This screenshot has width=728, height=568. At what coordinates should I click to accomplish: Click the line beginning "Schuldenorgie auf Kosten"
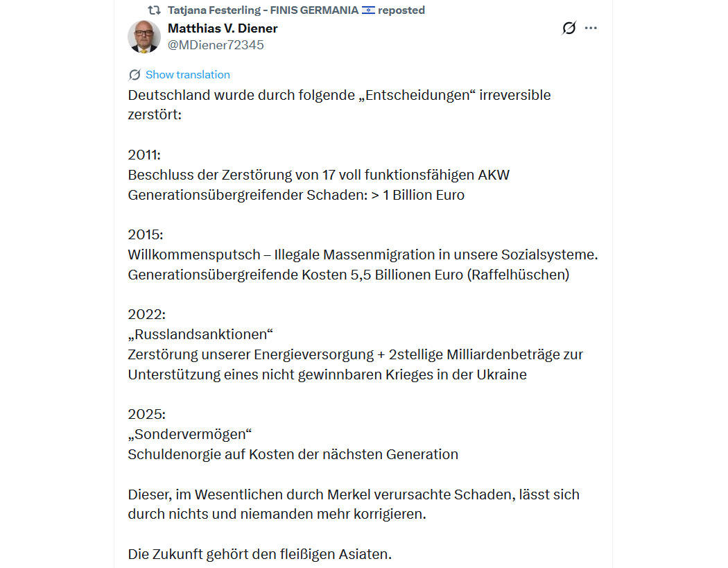click(x=293, y=454)
